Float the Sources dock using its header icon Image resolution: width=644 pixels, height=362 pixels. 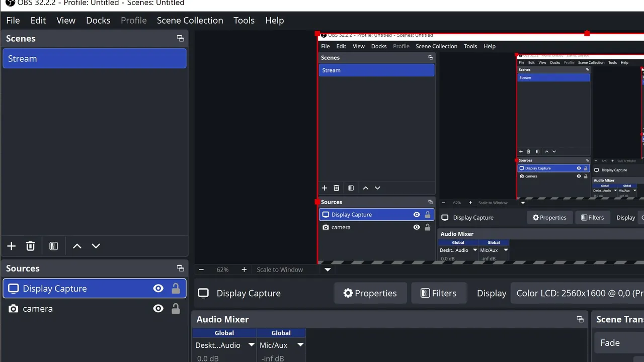[x=180, y=268]
